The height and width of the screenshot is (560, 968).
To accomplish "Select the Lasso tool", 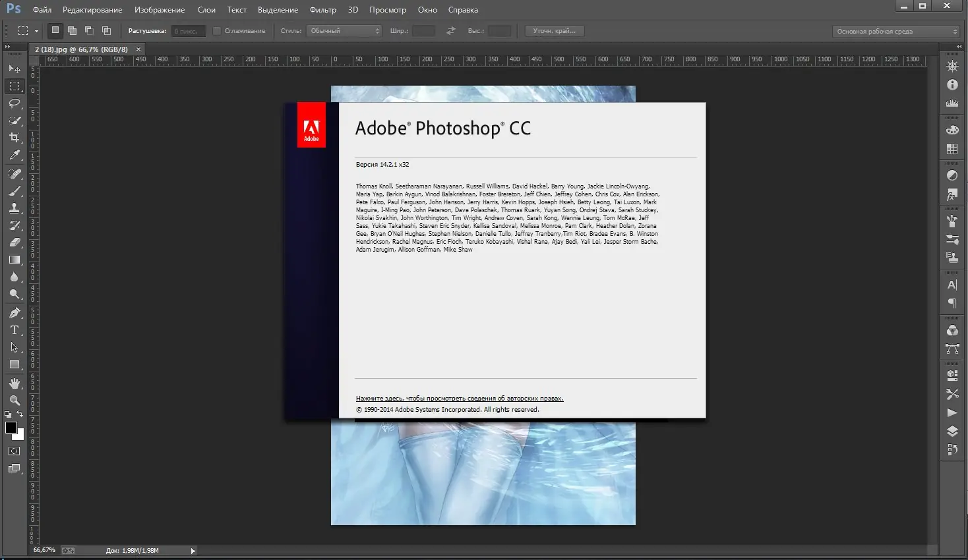I will 15,103.
